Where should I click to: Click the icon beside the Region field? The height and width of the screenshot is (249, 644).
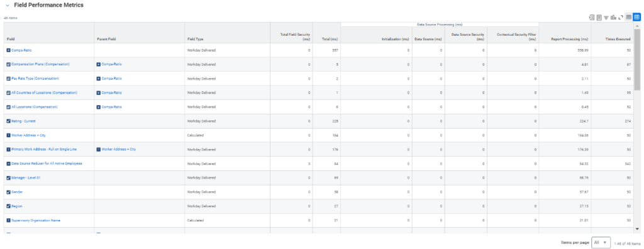coord(8,206)
